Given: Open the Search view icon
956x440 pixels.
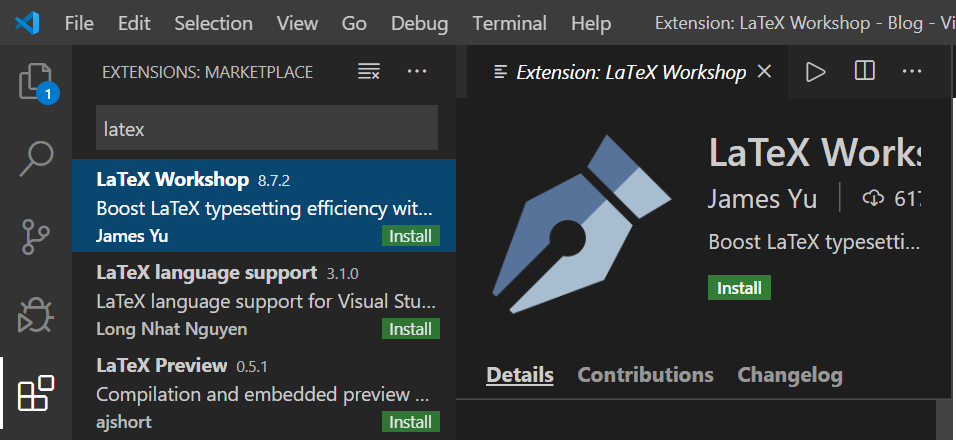Looking at the screenshot, I should coord(36,158).
